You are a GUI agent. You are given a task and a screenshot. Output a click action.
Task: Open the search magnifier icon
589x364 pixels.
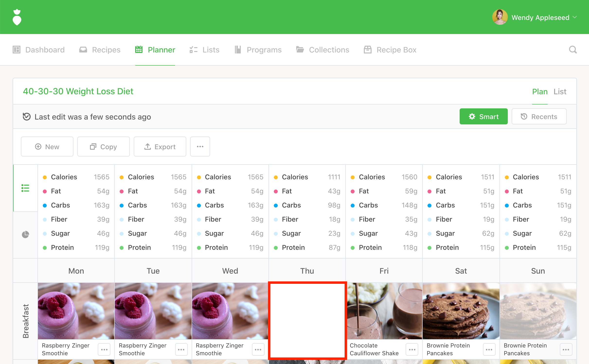[573, 50]
